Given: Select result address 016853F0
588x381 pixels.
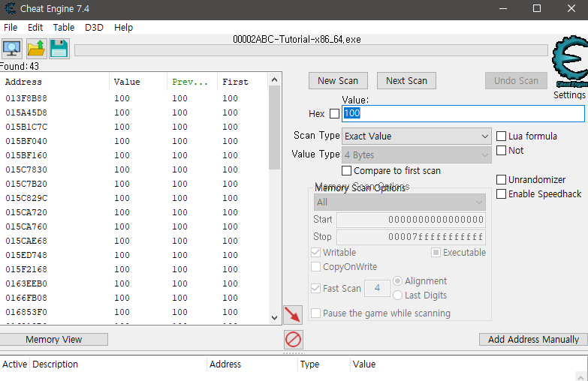Looking at the screenshot, I should click(26, 312).
